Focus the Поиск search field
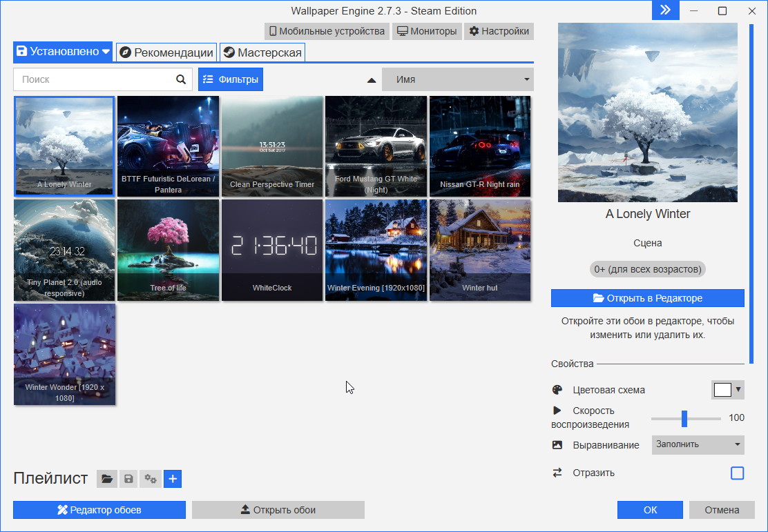This screenshot has width=768, height=532. click(x=95, y=79)
